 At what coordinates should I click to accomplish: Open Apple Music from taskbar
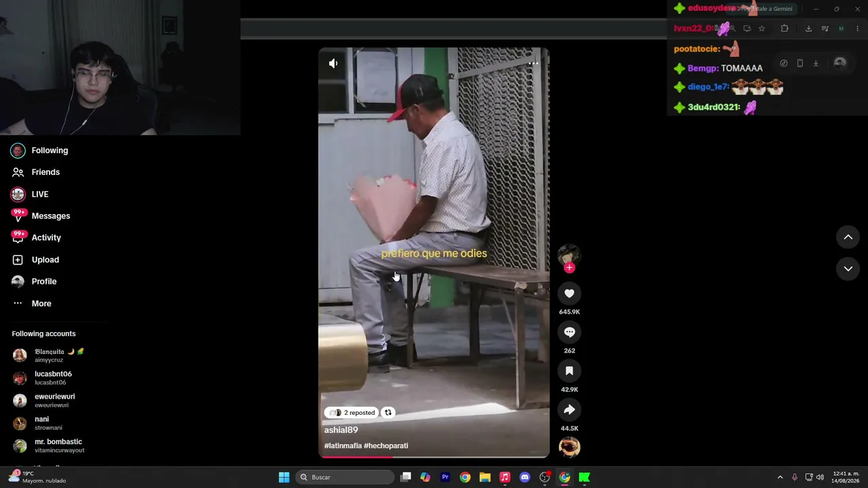point(505,477)
